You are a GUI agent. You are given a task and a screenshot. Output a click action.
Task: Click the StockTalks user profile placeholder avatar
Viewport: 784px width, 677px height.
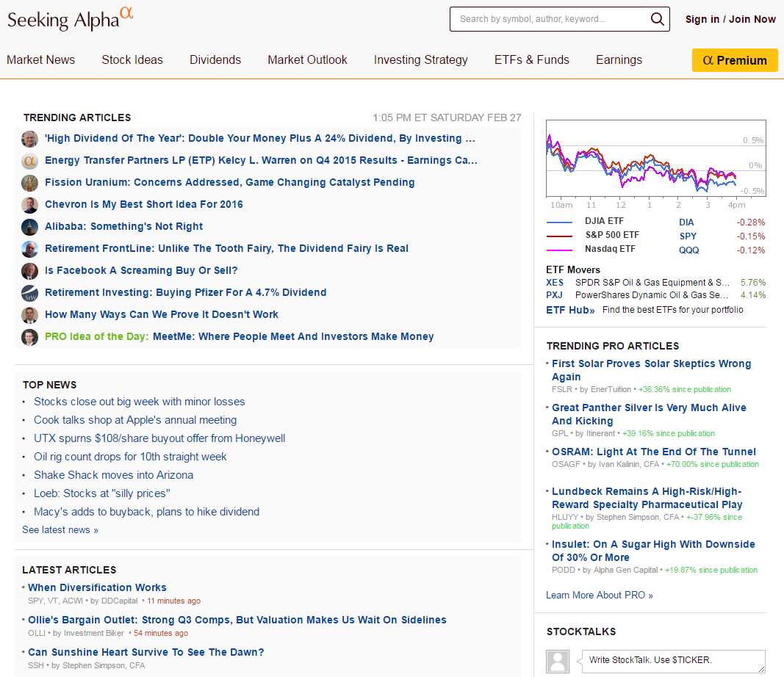[x=558, y=662]
